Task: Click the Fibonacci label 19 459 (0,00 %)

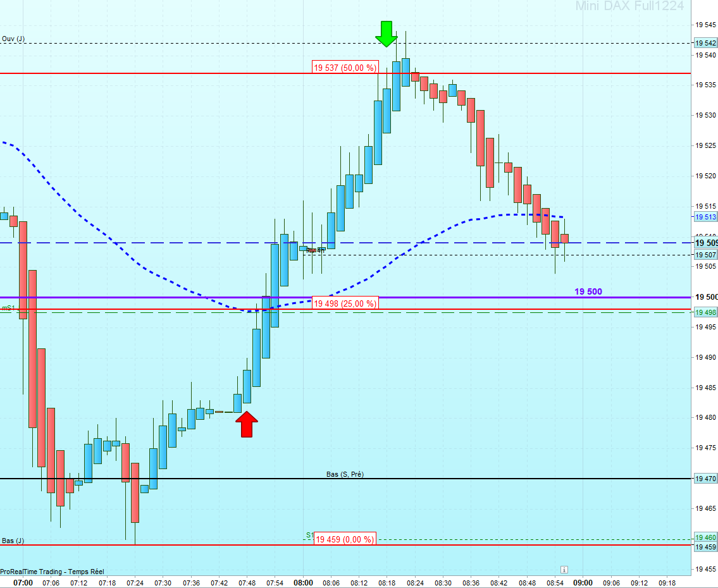Action: coord(345,539)
